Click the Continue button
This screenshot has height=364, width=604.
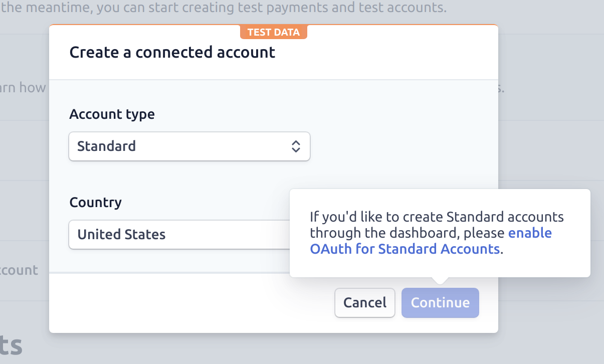(x=440, y=303)
